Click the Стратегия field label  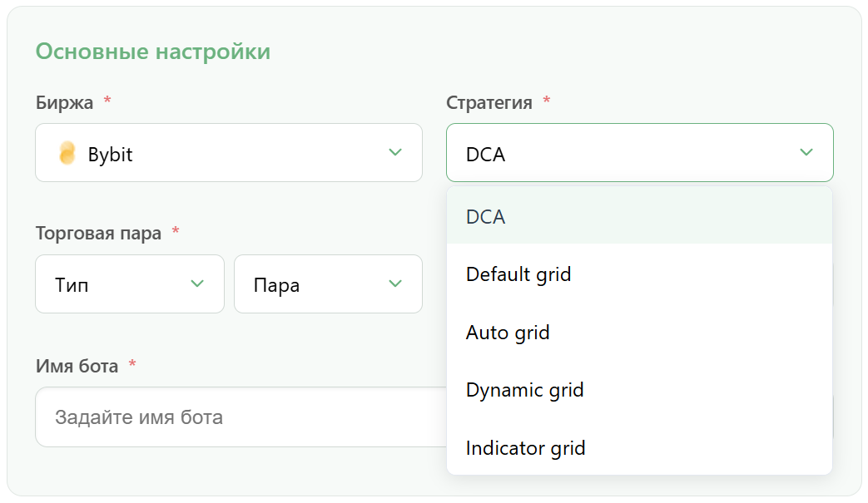489,103
